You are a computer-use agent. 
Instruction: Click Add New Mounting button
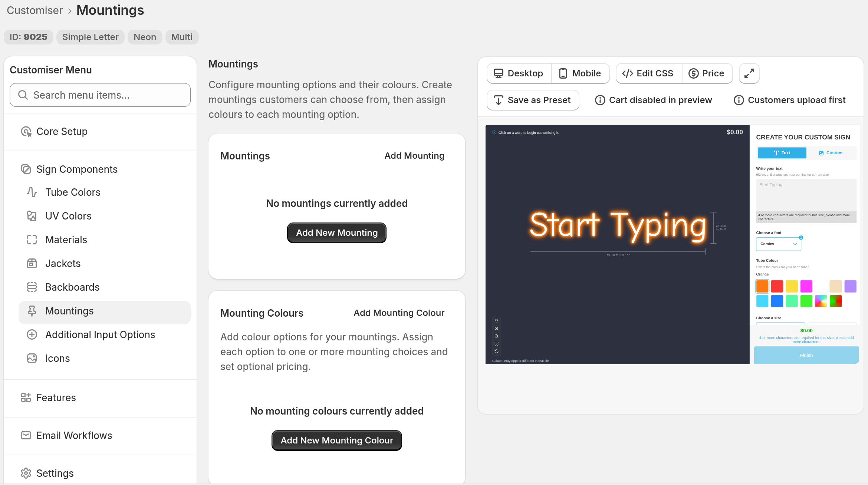[337, 233]
